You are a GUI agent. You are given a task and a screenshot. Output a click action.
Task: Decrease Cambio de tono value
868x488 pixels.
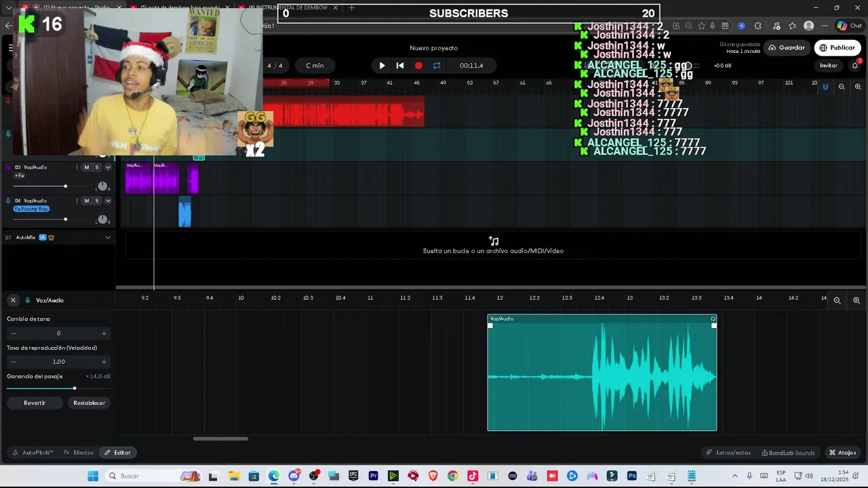13,333
